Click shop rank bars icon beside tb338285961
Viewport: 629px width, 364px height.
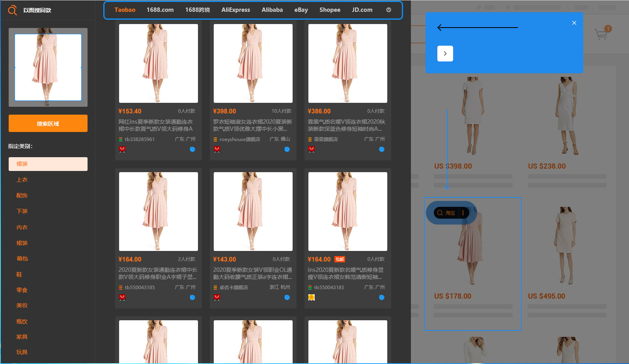coord(121,139)
